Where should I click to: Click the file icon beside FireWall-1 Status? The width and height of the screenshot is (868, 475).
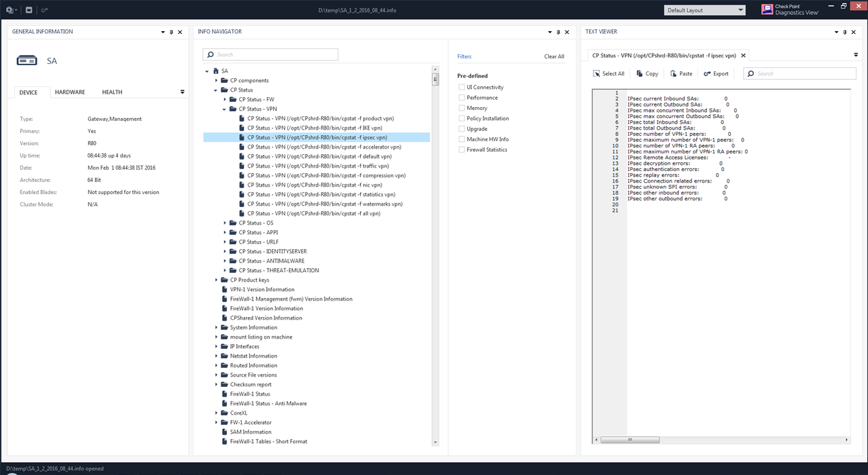click(224, 394)
